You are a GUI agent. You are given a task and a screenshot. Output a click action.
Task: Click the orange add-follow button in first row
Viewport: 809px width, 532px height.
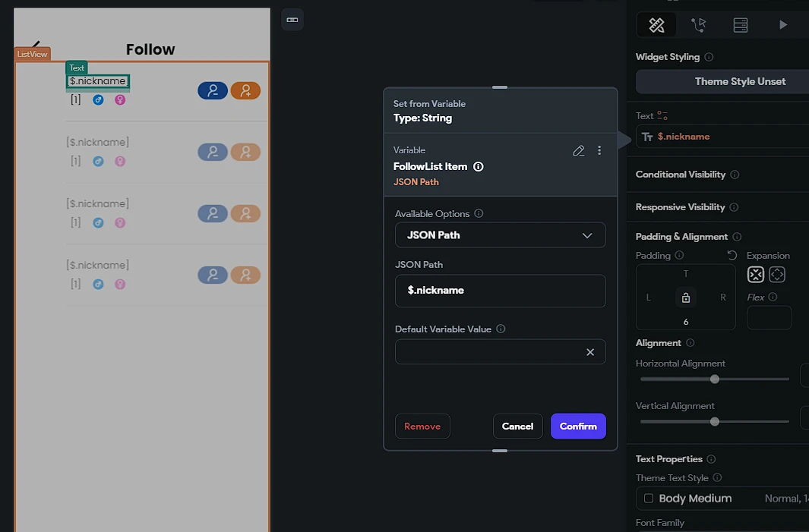(x=245, y=91)
